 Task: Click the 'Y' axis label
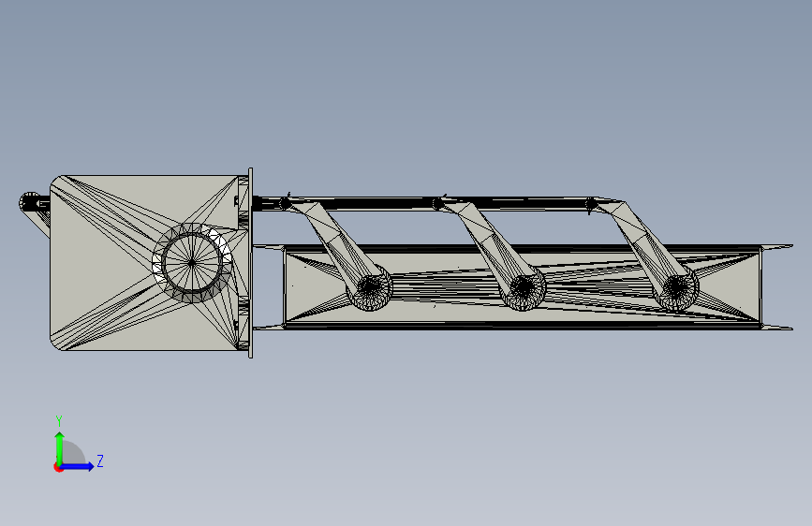59,420
